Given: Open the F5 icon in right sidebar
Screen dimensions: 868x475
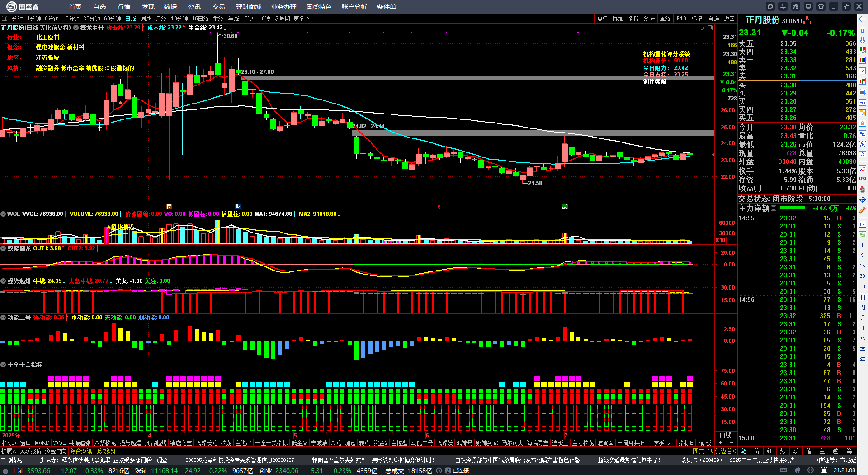Looking at the screenshot, I should [863, 224].
